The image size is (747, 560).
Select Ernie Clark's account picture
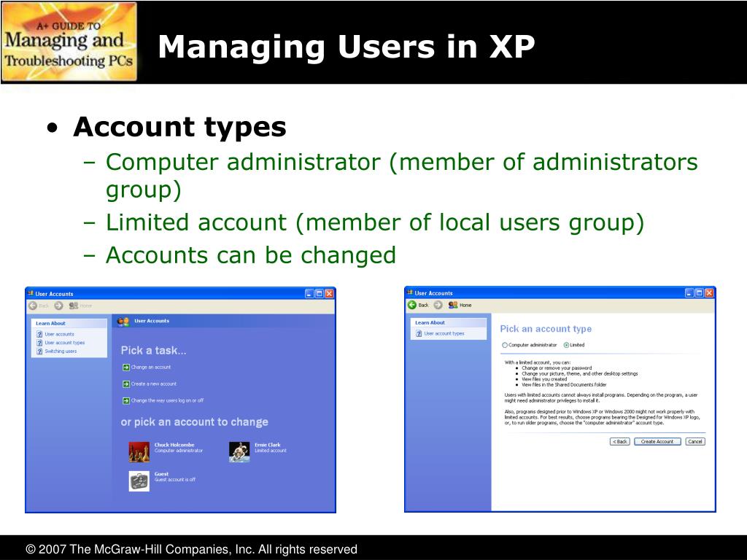coord(239,452)
